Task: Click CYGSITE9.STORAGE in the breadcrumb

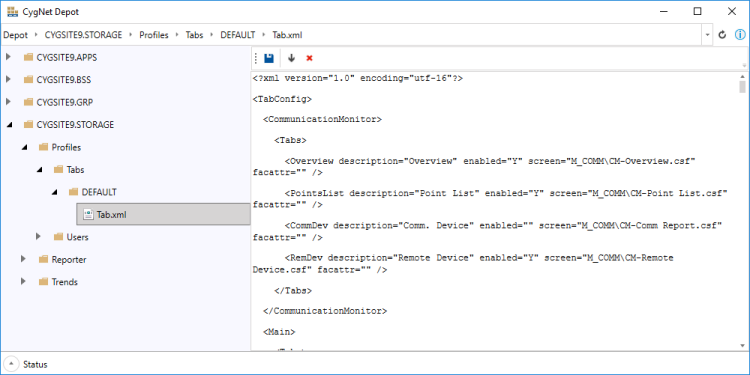Action: (83, 35)
